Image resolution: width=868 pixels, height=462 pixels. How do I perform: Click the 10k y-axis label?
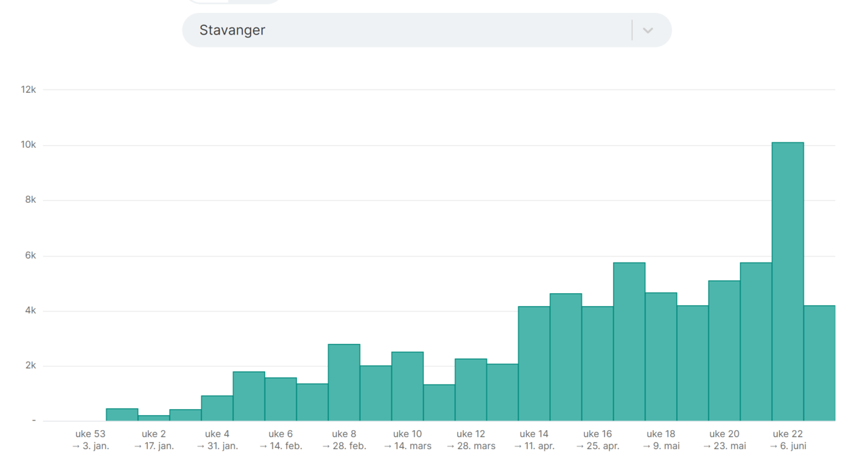[27, 145]
